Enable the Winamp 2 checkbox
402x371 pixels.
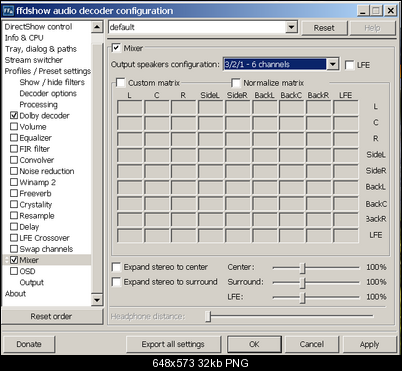tap(14, 182)
